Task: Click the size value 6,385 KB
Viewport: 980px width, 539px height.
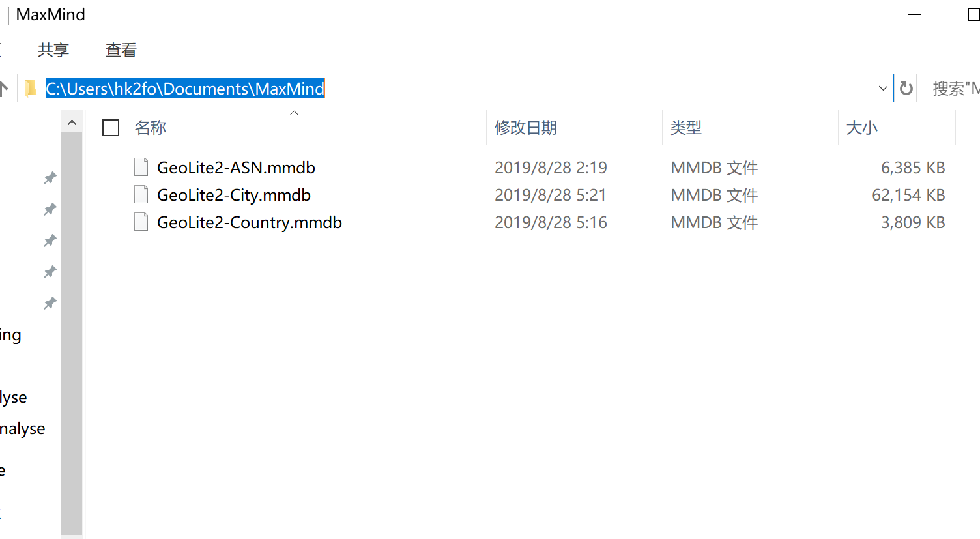Action: point(913,168)
